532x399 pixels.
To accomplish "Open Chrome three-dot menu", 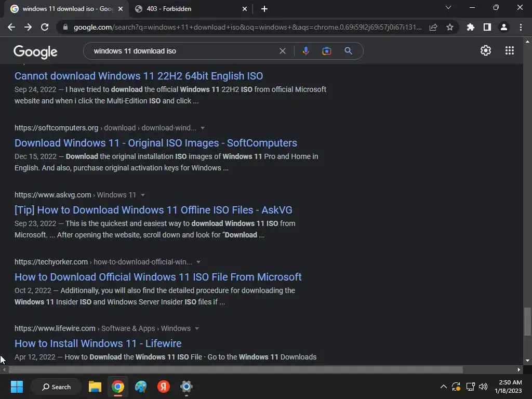I will click(x=521, y=27).
